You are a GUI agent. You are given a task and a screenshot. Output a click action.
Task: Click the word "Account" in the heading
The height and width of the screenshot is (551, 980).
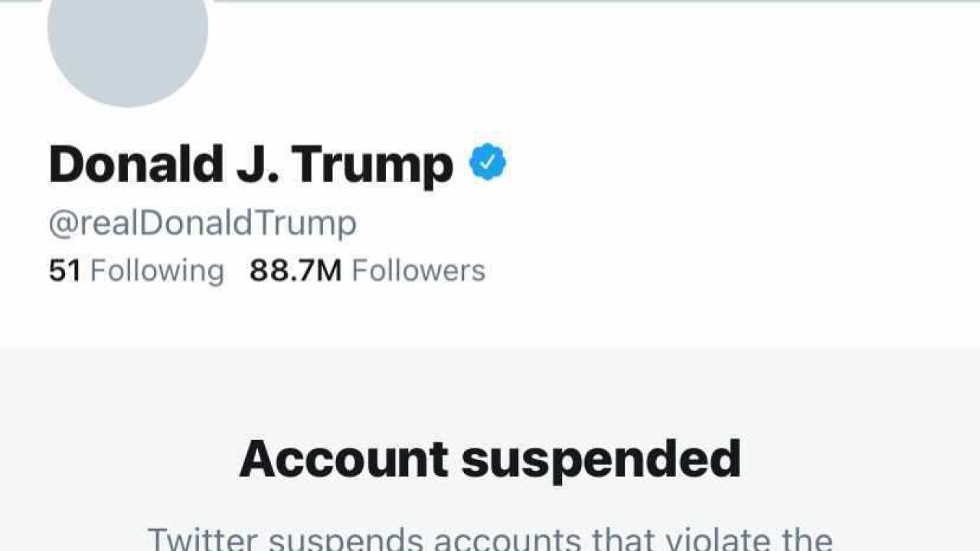tap(344, 459)
